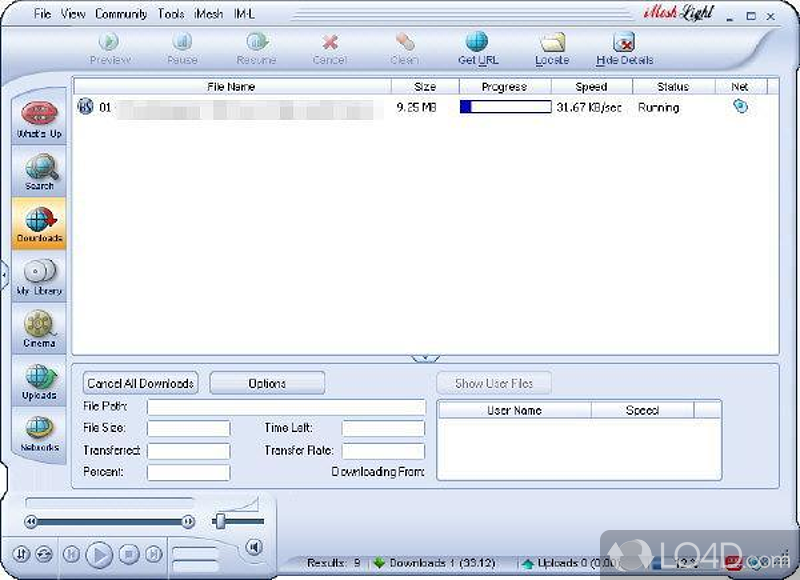Viewport: 800px width, 580px height.
Task: Collapse the details panel with the chevron
Action: 426,359
